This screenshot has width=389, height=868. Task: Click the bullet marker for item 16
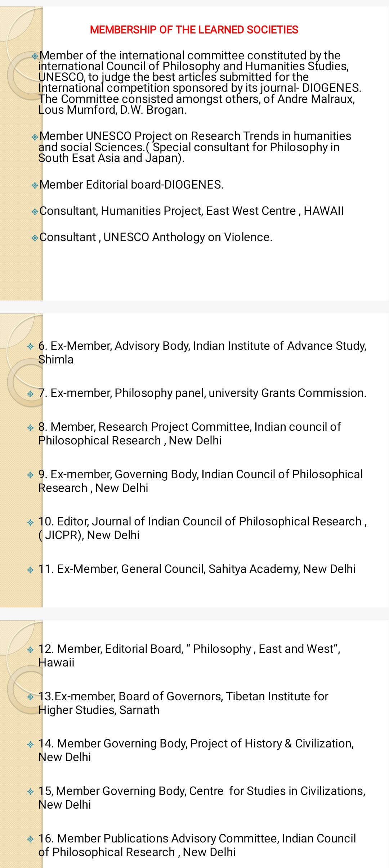[30, 839]
